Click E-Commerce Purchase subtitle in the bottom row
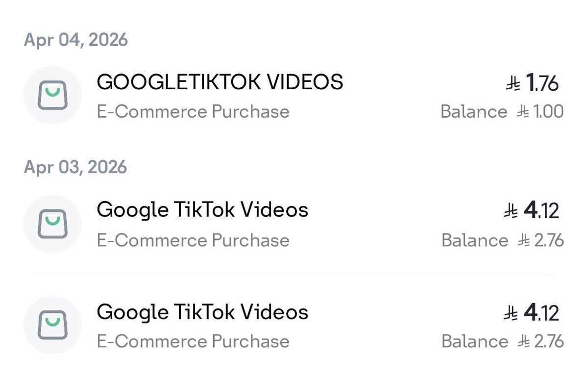Image resolution: width=588 pixels, height=383 pixels. 193,341
